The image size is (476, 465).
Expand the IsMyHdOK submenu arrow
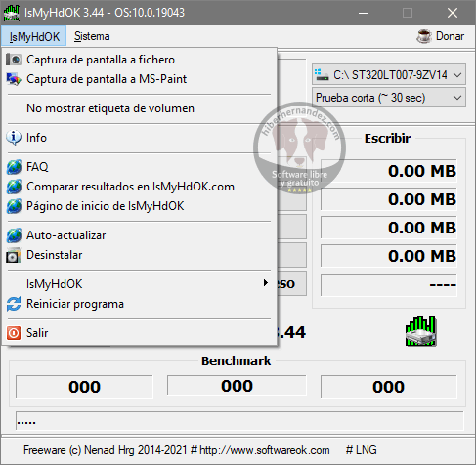click(x=266, y=283)
